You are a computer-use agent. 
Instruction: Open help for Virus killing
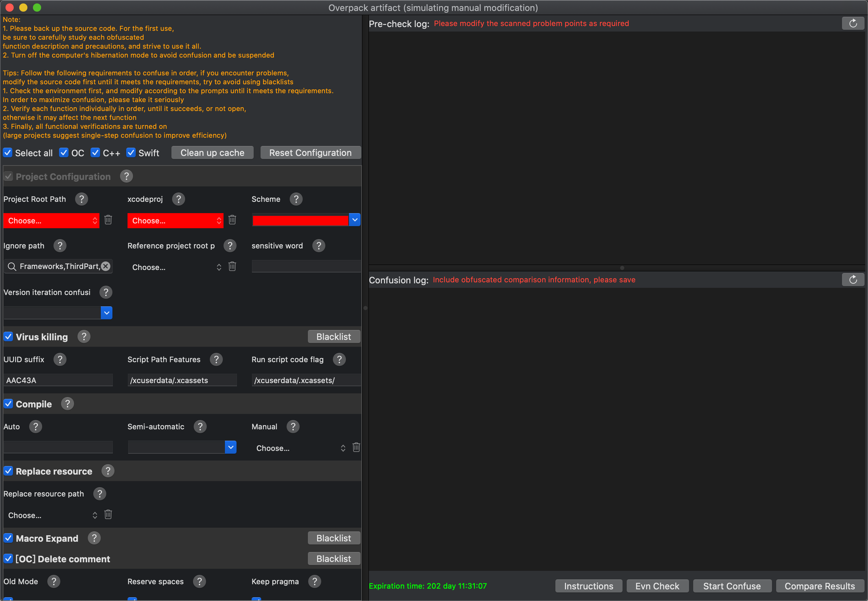pyautogui.click(x=84, y=337)
